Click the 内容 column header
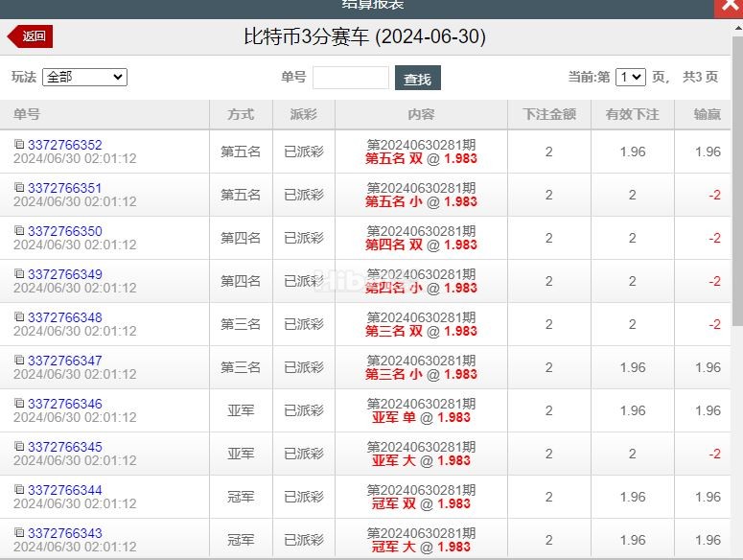The image size is (743, 560). point(421,114)
